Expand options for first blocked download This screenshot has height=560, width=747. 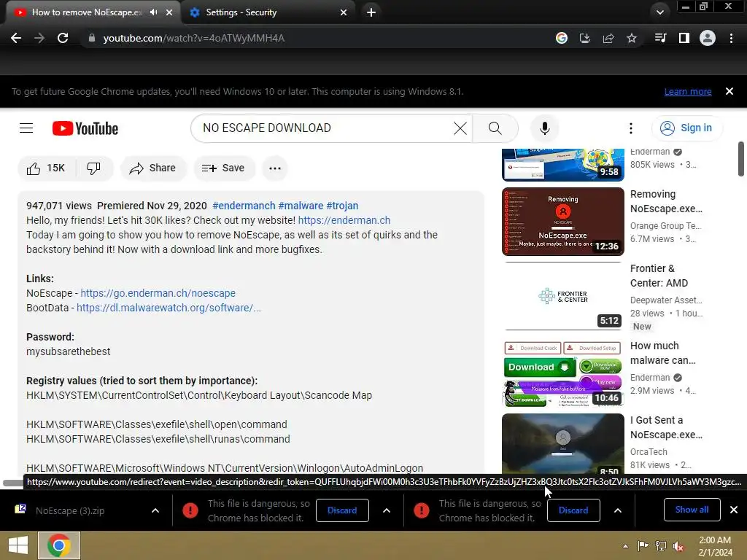click(387, 510)
